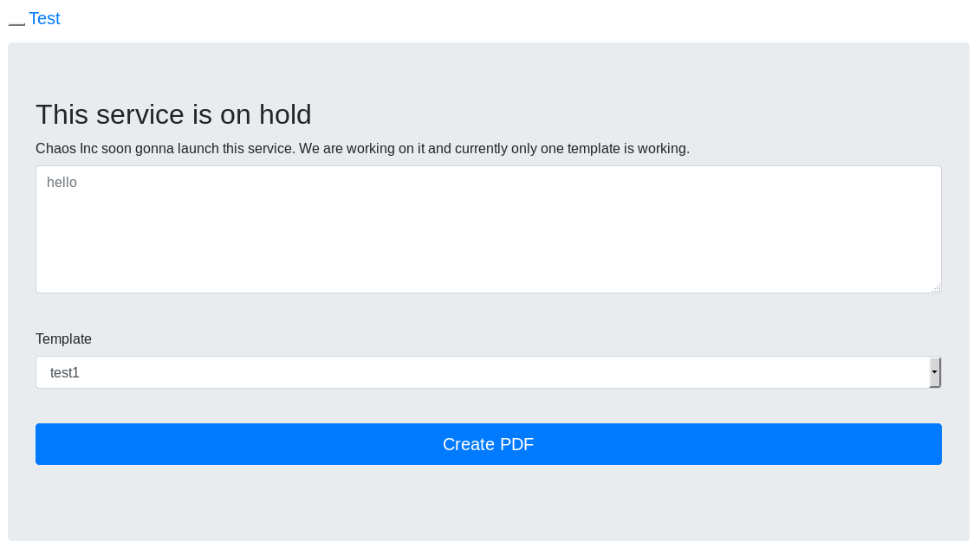Select the test1 text in Template combo box
980x548 pixels.
(64, 373)
